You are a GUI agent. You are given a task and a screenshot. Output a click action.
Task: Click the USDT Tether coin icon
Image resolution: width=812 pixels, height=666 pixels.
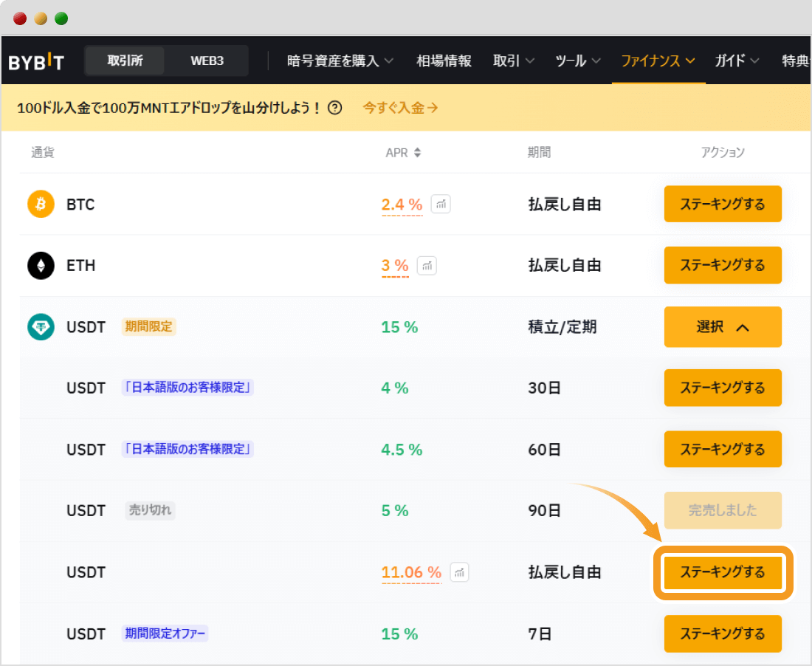[41, 327]
